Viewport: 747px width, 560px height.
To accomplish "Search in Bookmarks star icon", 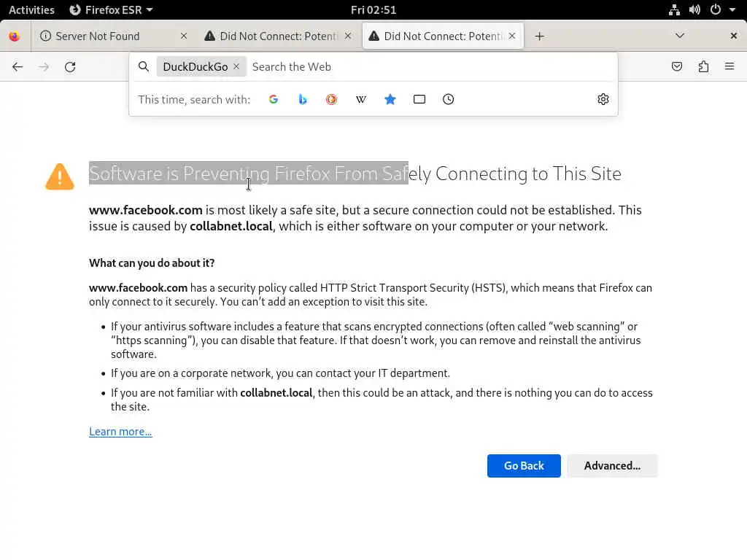I will click(x=390, y=99).
